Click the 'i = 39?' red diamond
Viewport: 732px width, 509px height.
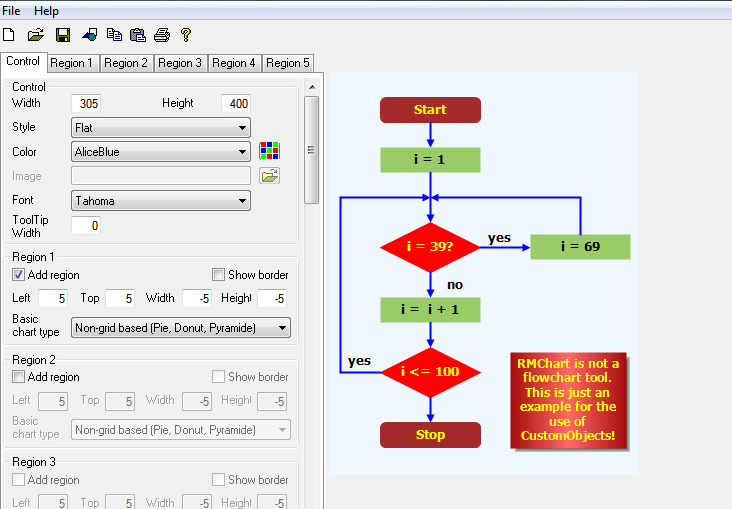(x=430, y=247)
